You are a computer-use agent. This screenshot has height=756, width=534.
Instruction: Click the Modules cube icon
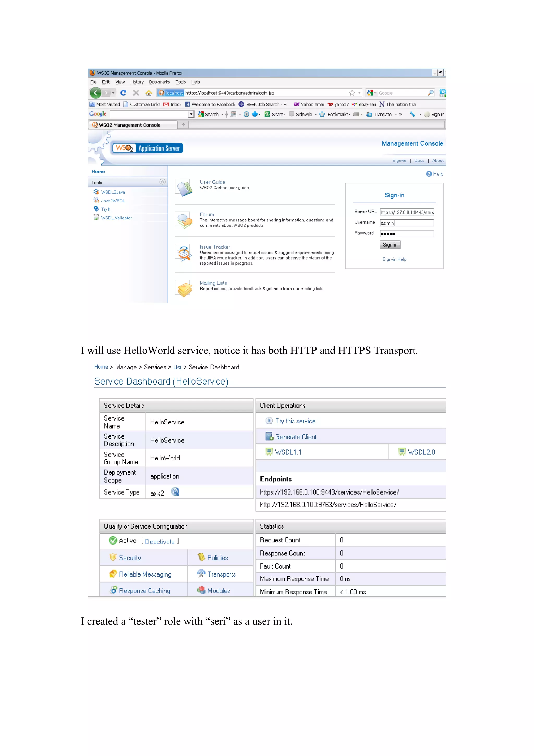tap(201, 590)
